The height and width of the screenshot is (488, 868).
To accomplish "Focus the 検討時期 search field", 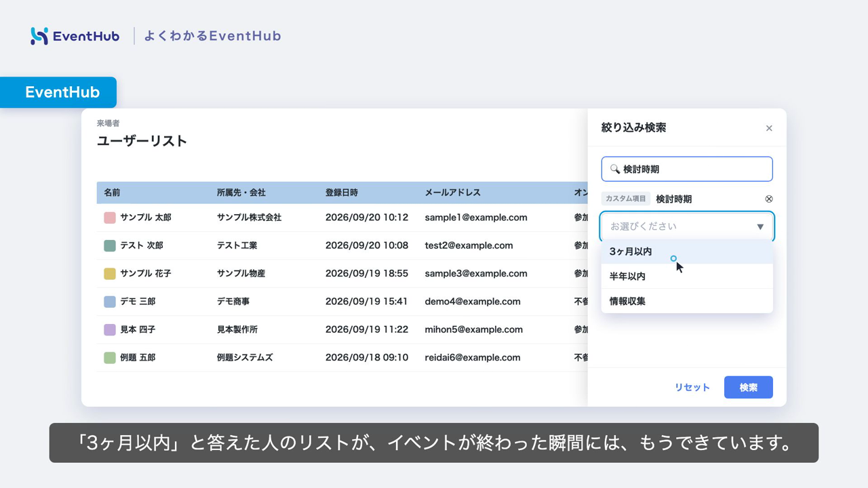I will [687, 169].
